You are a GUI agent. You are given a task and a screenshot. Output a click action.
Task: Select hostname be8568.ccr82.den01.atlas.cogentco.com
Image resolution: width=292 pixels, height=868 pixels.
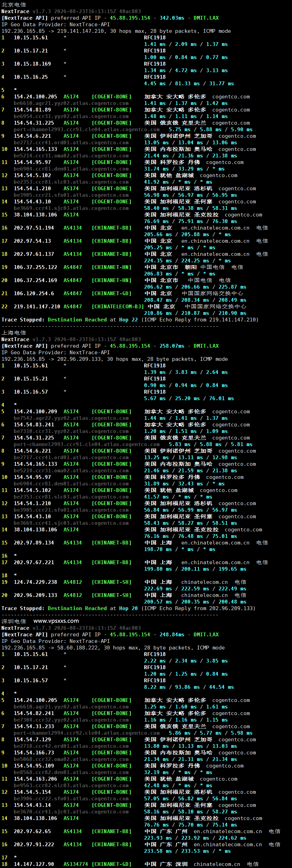pos(71,772)
